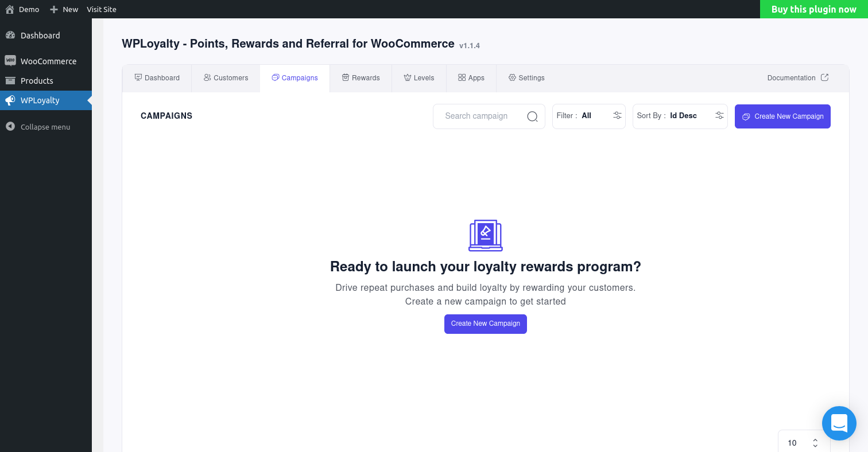The height and width of the screenshot is (452, 868).
Task: Select WPLoyalty in the left sidebar
Action: (x=46, y=100)
